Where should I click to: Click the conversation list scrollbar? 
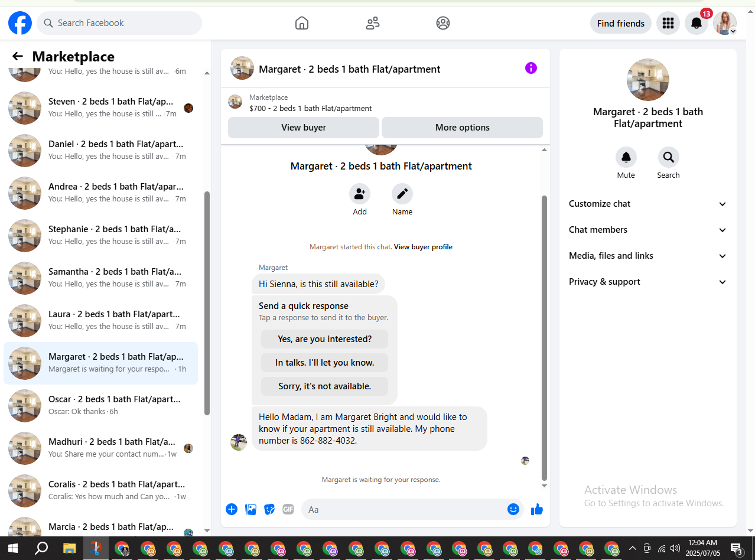click(x=207, y=303)
